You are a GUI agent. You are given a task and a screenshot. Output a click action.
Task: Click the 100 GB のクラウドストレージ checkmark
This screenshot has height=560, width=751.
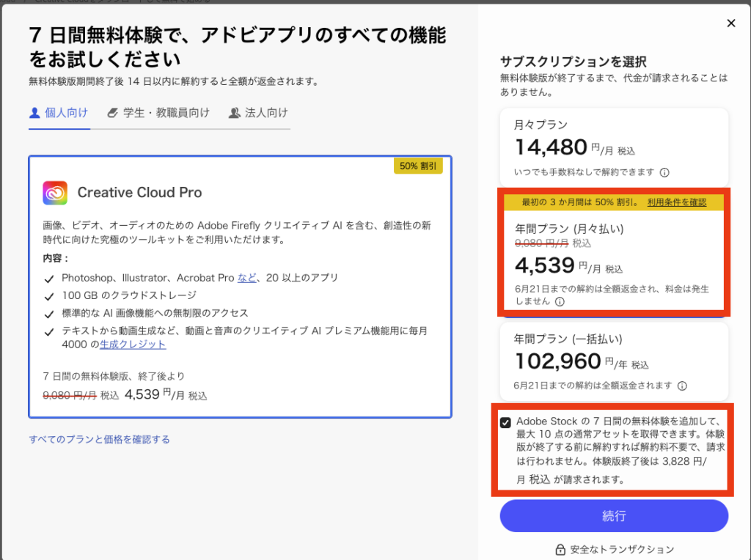click(49, 297)
